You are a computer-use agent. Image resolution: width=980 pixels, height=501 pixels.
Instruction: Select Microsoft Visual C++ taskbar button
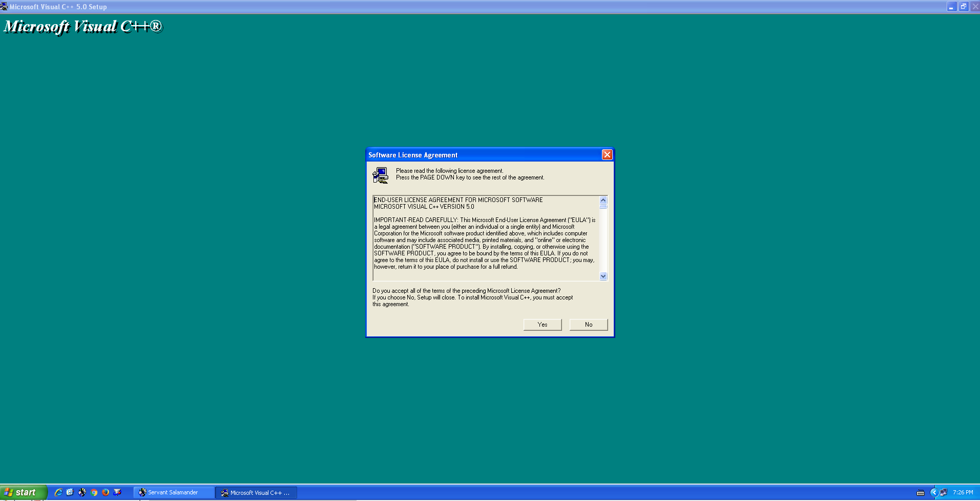(256, 492)
